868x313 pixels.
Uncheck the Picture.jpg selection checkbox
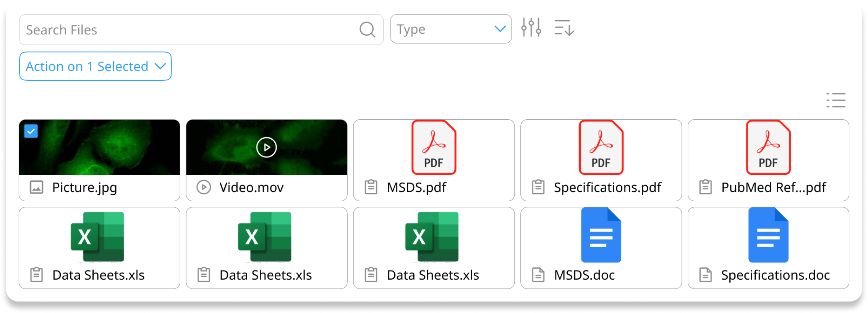(x=31, y=131)
